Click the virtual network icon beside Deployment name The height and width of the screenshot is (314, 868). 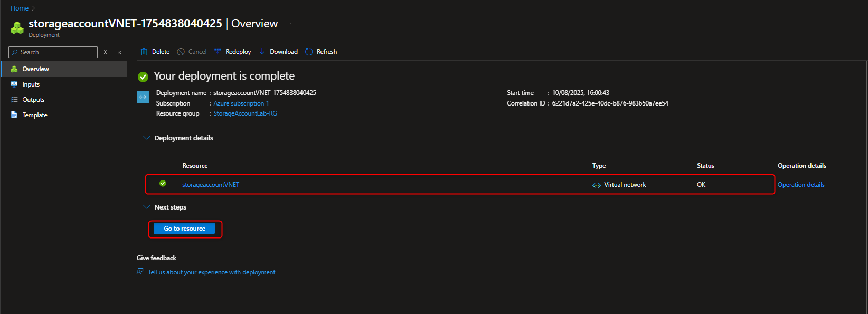click(x=143, y=97)
